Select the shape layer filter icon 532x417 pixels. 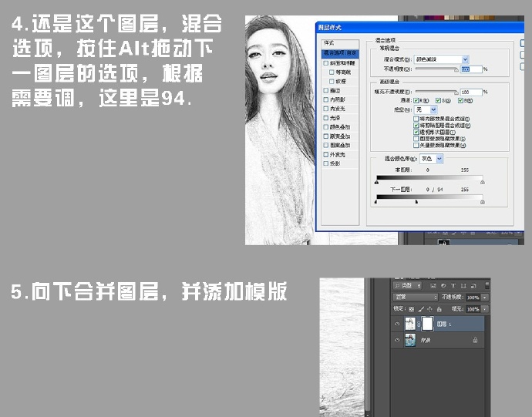(463, 286)
